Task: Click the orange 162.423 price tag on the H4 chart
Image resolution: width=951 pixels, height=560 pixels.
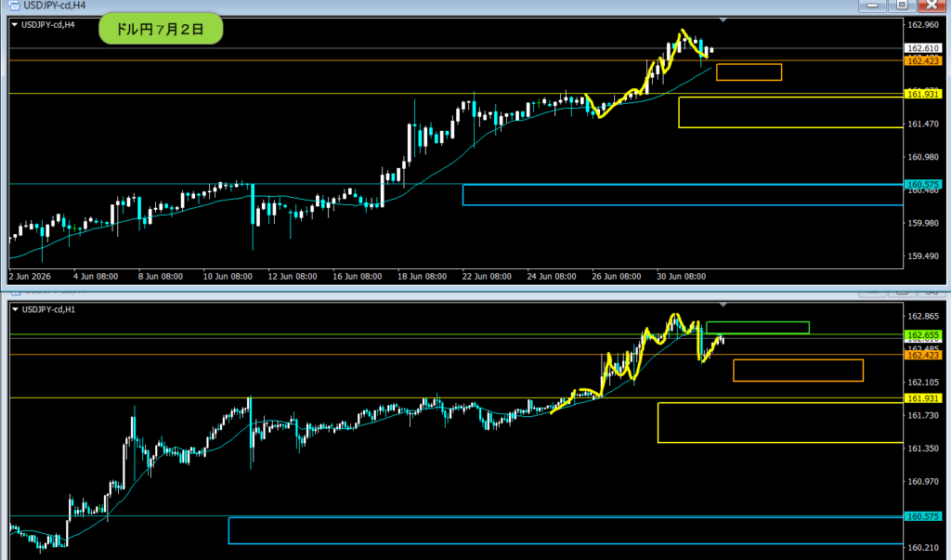Action: pyautogui.click(x=923, y=60)
